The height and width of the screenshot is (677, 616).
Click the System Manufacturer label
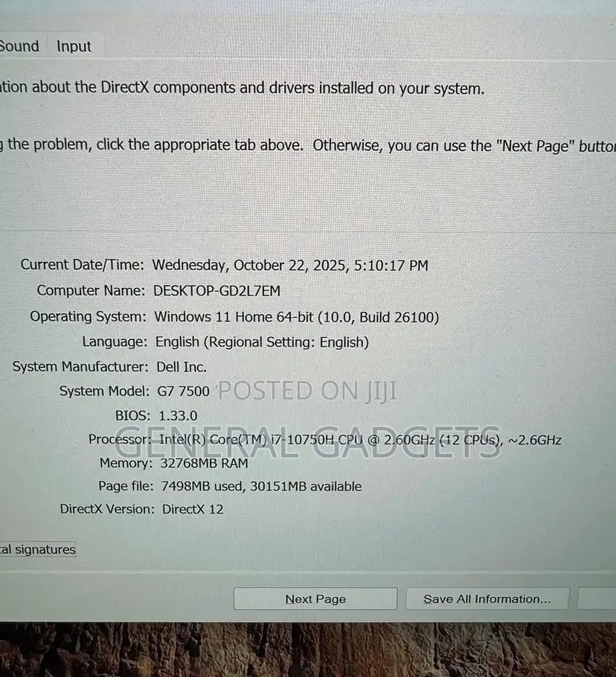(80, 367)
